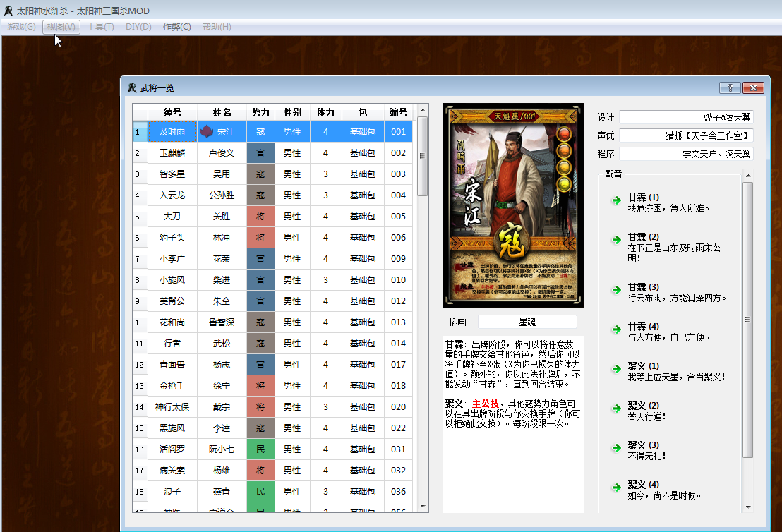Select the 活阎罗 nickname cell

pos(172,449)
